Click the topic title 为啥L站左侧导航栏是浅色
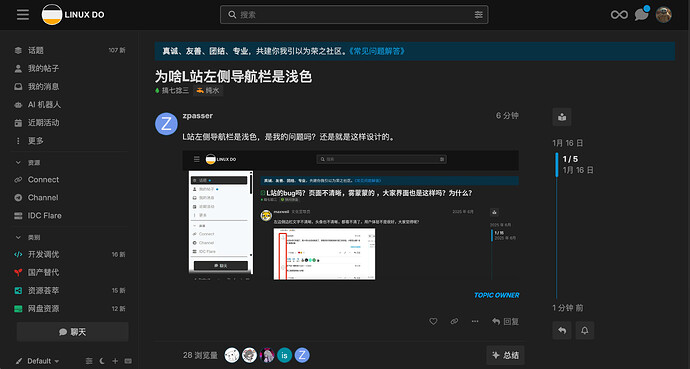The width and height of the screenshot is (690, 369). [x=233, y=77]
